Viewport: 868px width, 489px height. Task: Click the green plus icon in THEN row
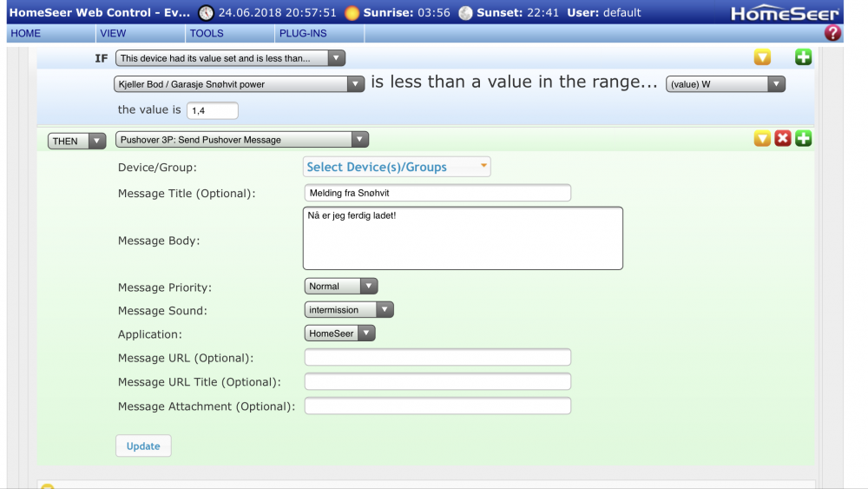804,139
